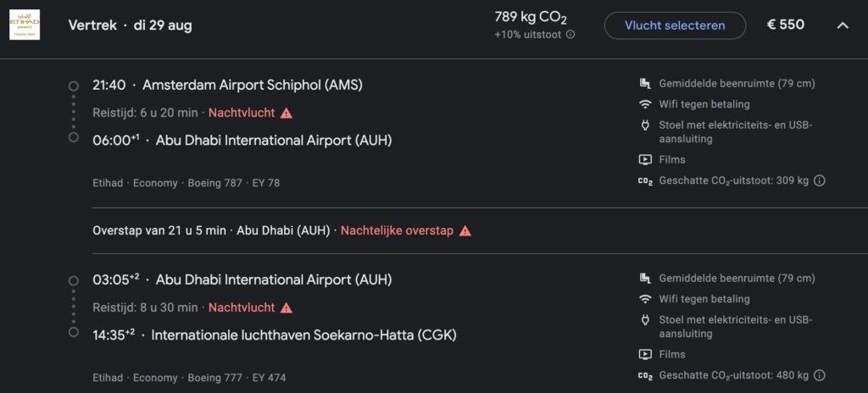Click the 'Vertrek · di 29 aug' header
This screenshot has height=393, width=868.
pyautogui.click(x=130, y=25)
